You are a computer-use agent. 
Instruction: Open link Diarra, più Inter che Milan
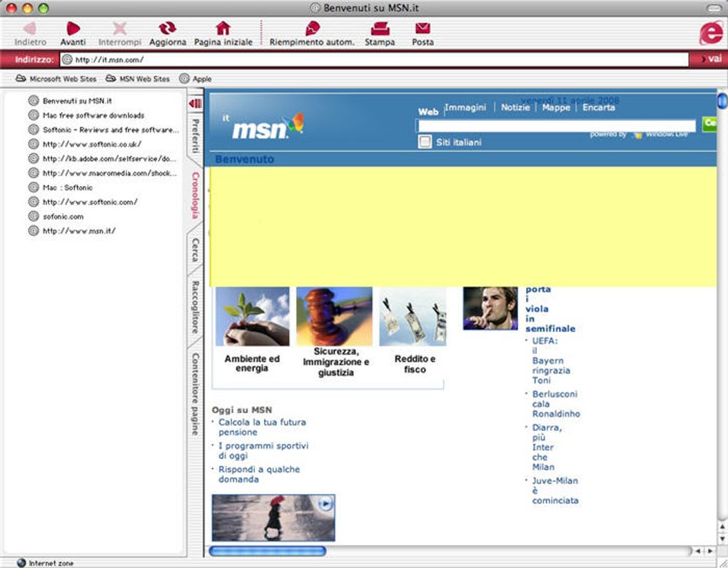pyautogui.click(x=547, y=447)
